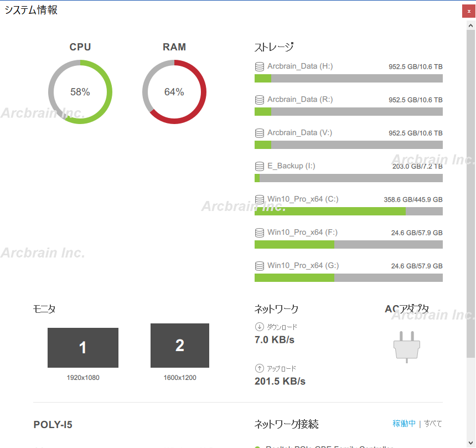Click the POLY-I5 computer name

point(53,425)
